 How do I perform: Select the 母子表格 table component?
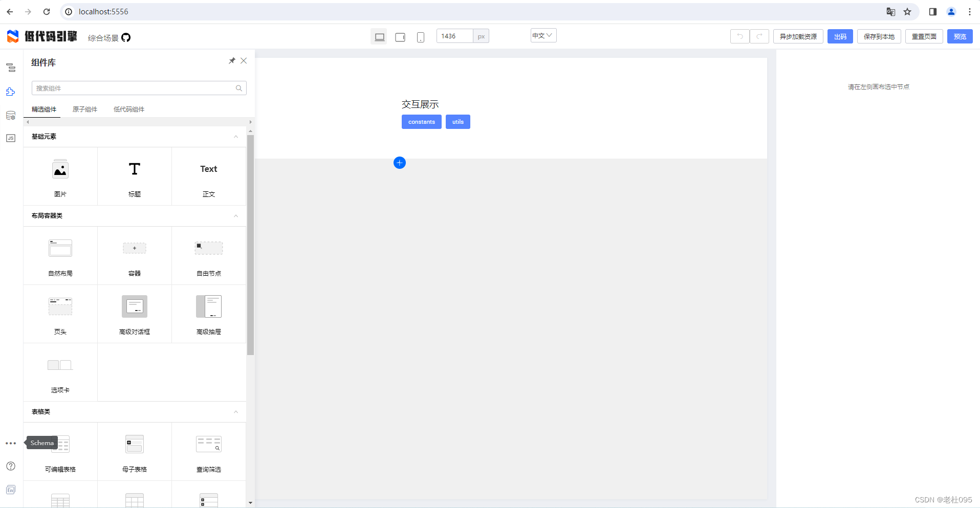135,452
